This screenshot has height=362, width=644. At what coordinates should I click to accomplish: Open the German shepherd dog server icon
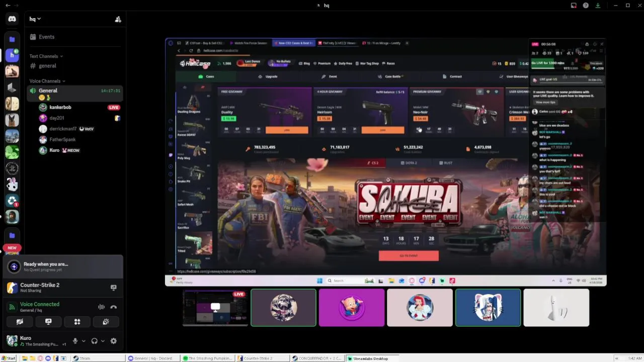12,120
